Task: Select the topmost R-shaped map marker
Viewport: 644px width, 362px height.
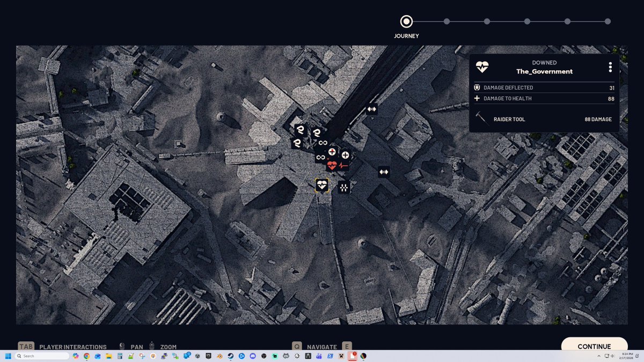Action: pos(300,130)
